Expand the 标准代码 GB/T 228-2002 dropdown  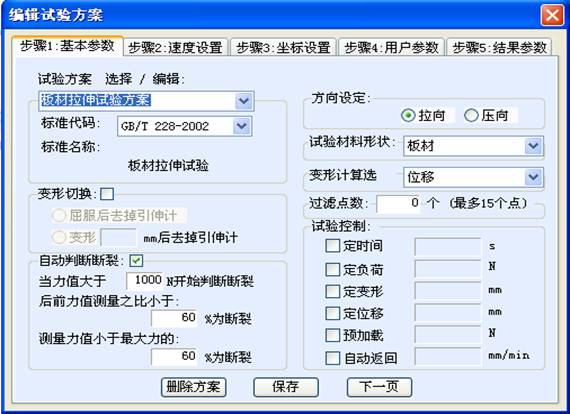241,126
